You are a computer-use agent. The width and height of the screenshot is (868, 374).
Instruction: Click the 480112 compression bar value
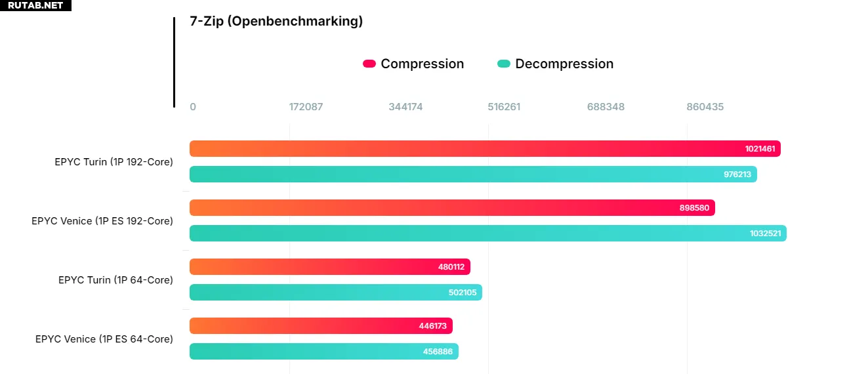(451, 267)
